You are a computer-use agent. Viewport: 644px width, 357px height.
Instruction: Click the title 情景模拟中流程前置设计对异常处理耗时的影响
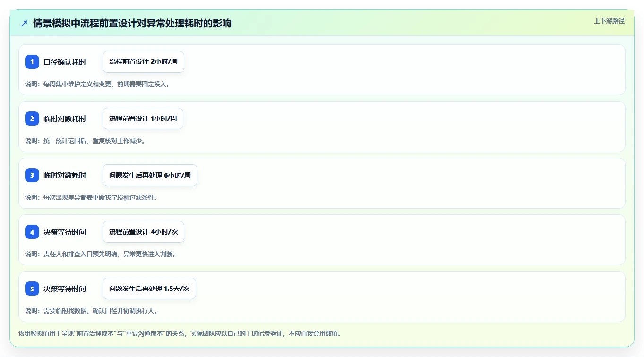tap(132, 23)
